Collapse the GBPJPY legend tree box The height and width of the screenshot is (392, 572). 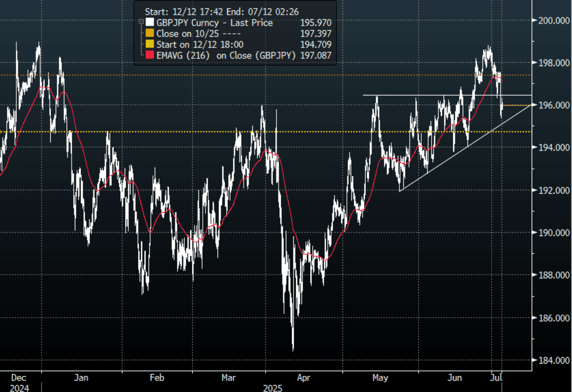click(x=141, y=23)
